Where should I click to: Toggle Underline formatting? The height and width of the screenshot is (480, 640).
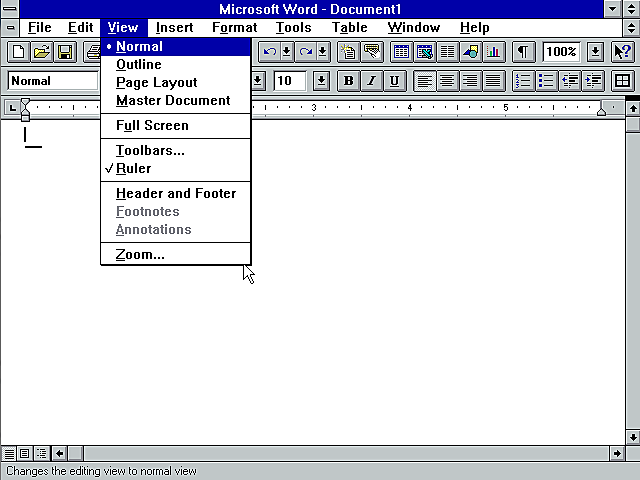click(x=394, y=81)
